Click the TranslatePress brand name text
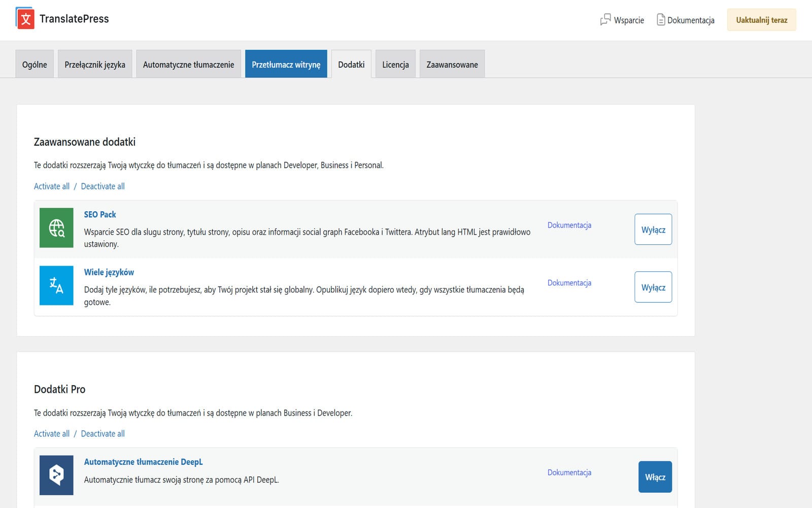Viewport: 812px width, 508px height. pyautogui.click(x=74, y=19)
